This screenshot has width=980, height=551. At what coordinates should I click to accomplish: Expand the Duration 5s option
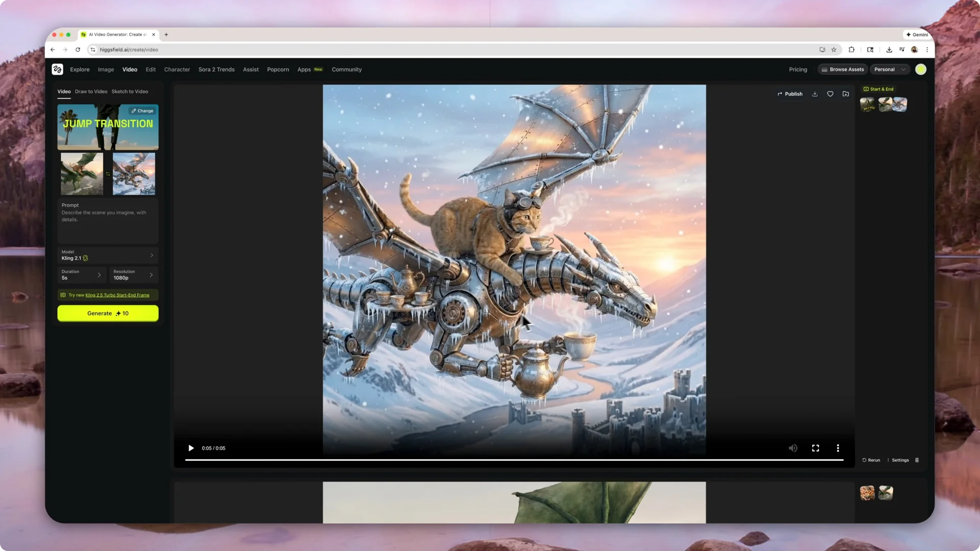point(82,275)
